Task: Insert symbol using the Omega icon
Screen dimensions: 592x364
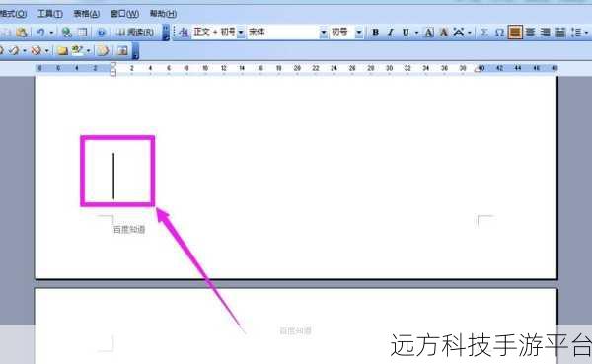Action: 499,33
